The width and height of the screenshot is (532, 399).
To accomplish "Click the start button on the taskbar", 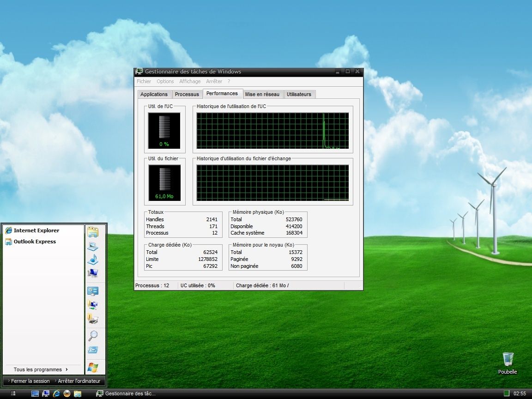I will (x=13, y=393).
